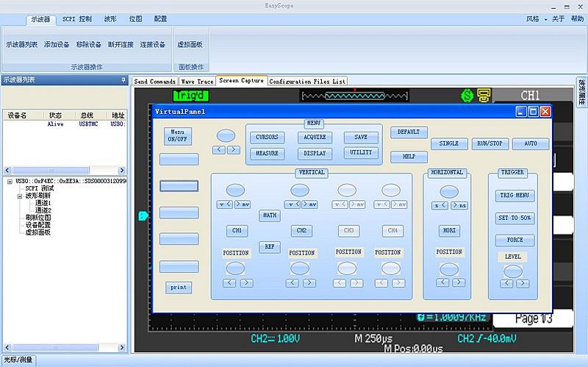Collapse the USB0 device tree node
This screenshot has width=588, height=367.
8,181
